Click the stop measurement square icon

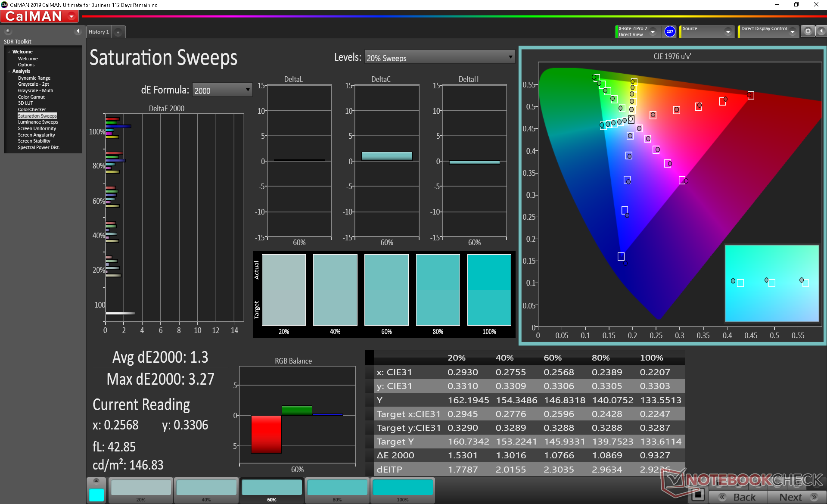(698, 495)
